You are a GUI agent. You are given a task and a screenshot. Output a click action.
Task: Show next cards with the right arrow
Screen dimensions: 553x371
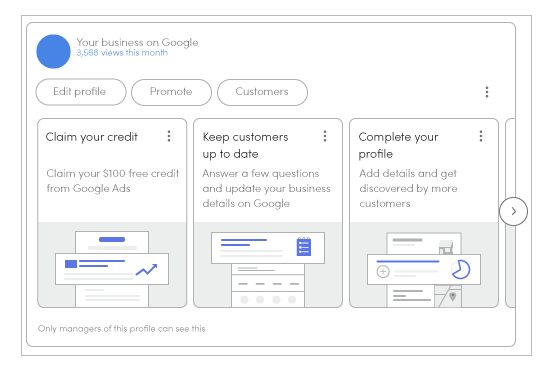[514, 211]
